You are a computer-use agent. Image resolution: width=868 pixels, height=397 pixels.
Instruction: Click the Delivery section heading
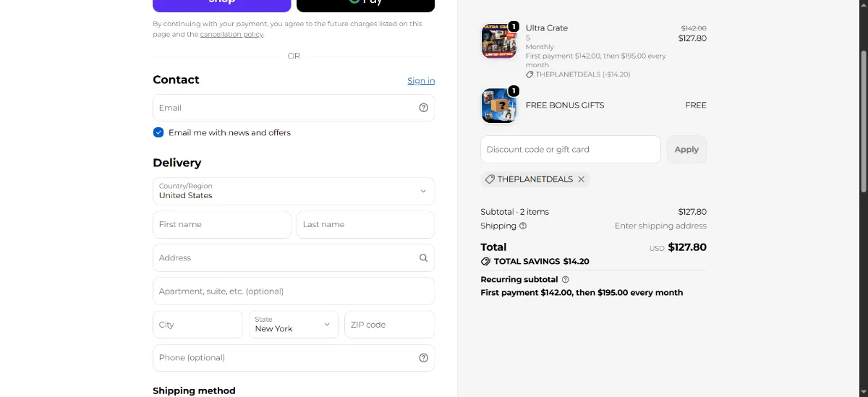[x=177, y=163]
